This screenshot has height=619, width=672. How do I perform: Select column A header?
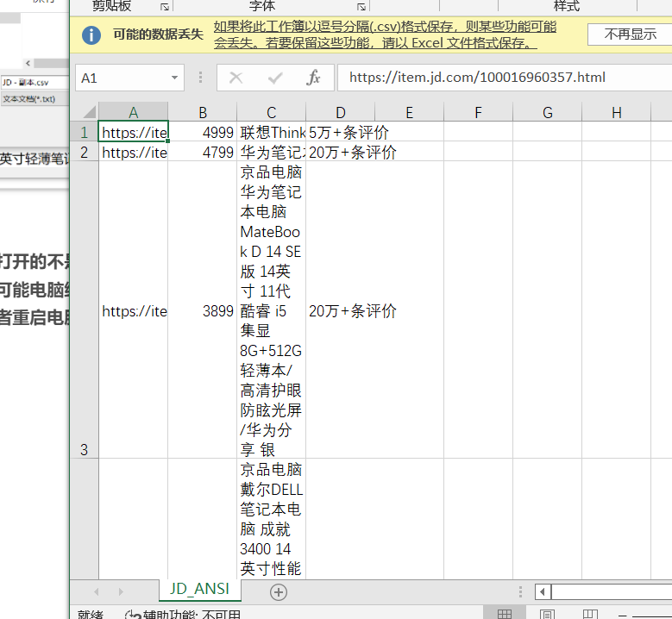pos(134,112)
